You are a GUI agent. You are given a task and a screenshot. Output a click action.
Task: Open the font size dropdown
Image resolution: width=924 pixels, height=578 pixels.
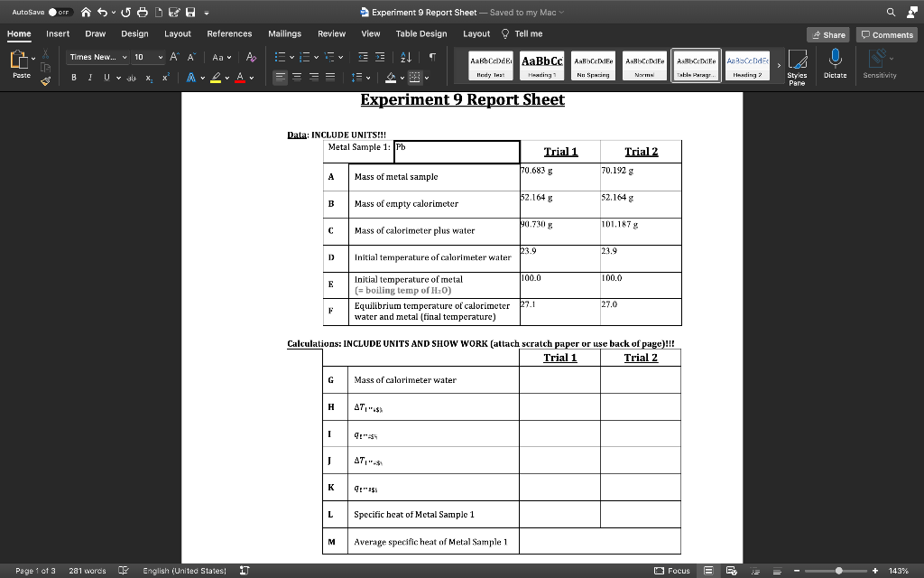(161, 57)
